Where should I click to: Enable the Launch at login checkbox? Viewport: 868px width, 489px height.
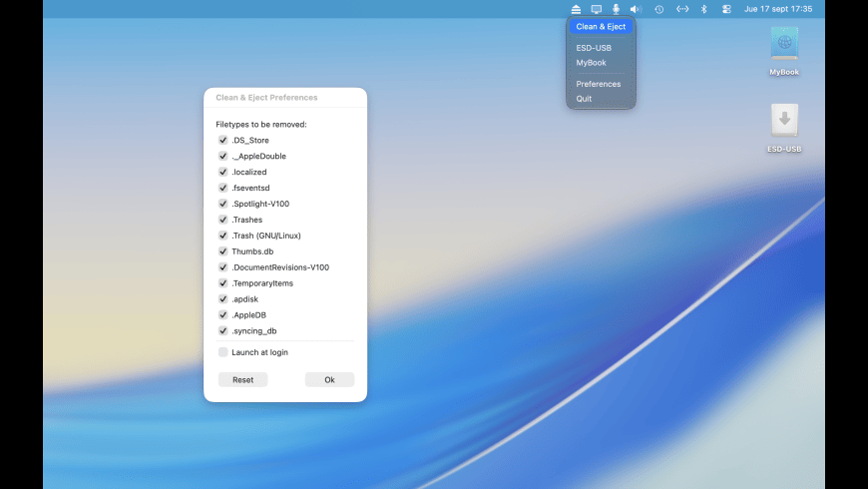tap(223, 352)
